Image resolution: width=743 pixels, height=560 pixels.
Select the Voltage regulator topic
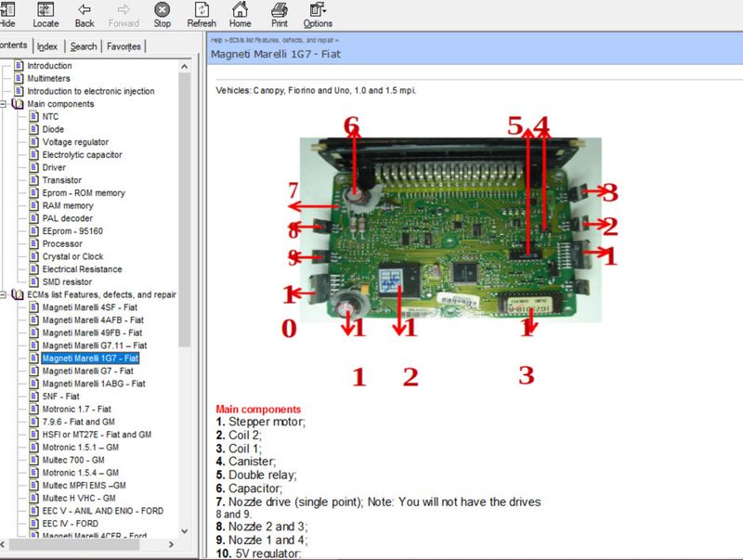81,142
